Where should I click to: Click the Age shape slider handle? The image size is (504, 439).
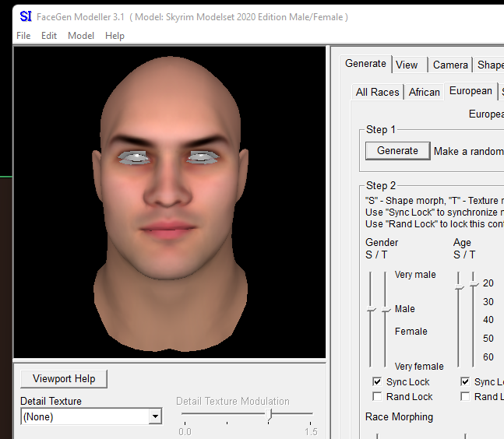point(459,286)
